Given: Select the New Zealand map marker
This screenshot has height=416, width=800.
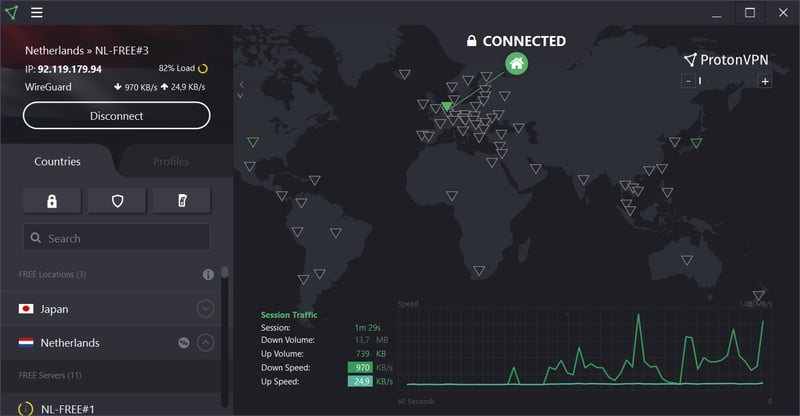Looking at the screenshot, I should 759,296.
